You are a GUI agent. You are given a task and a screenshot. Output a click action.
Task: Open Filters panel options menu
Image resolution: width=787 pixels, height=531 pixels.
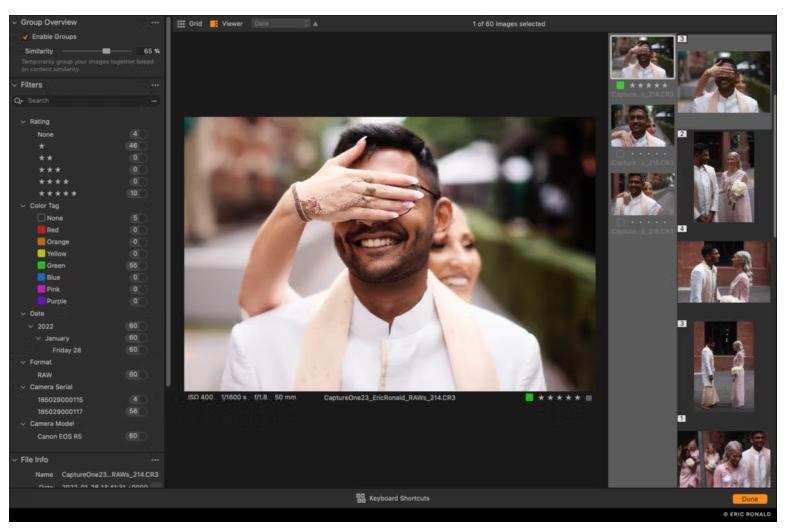tap(154, 85)
